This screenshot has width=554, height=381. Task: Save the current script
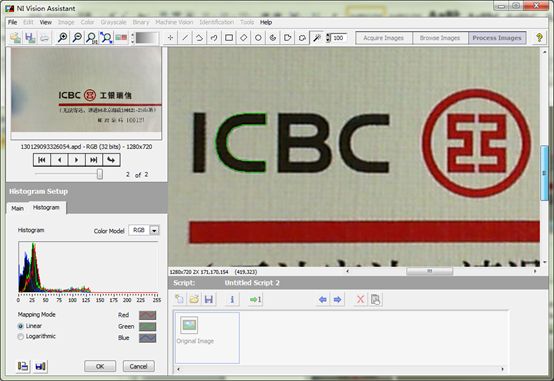[x=209, y=299]
